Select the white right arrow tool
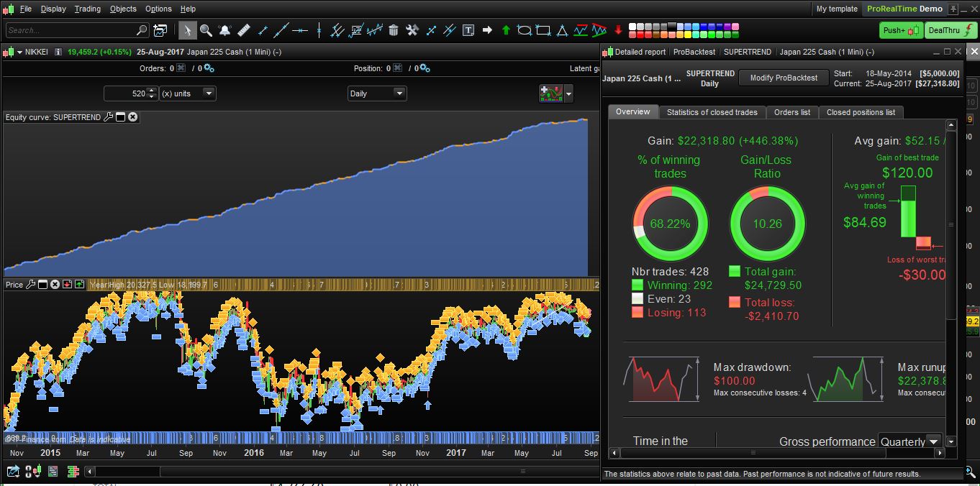980x486 pixels. (x=487, y=30)
